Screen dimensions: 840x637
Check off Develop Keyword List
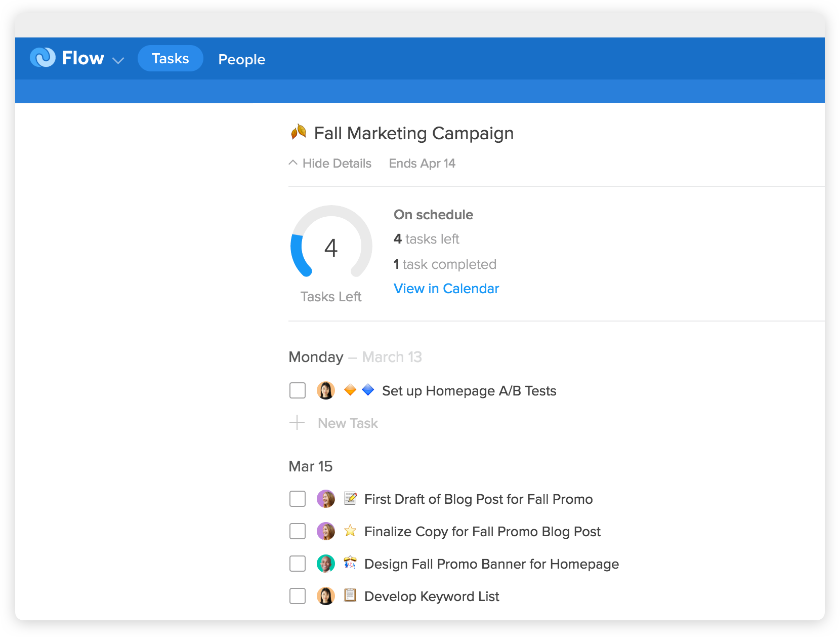click(x=298, y=596)
